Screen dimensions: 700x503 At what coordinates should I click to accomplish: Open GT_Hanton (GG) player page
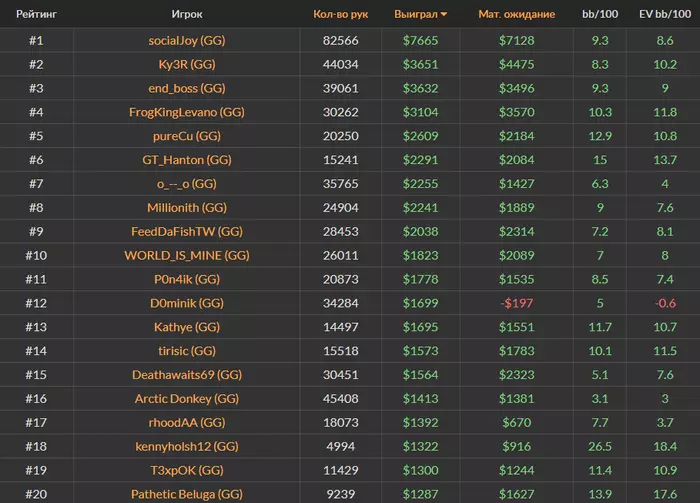pyautogui.click(x=187, y=160)
